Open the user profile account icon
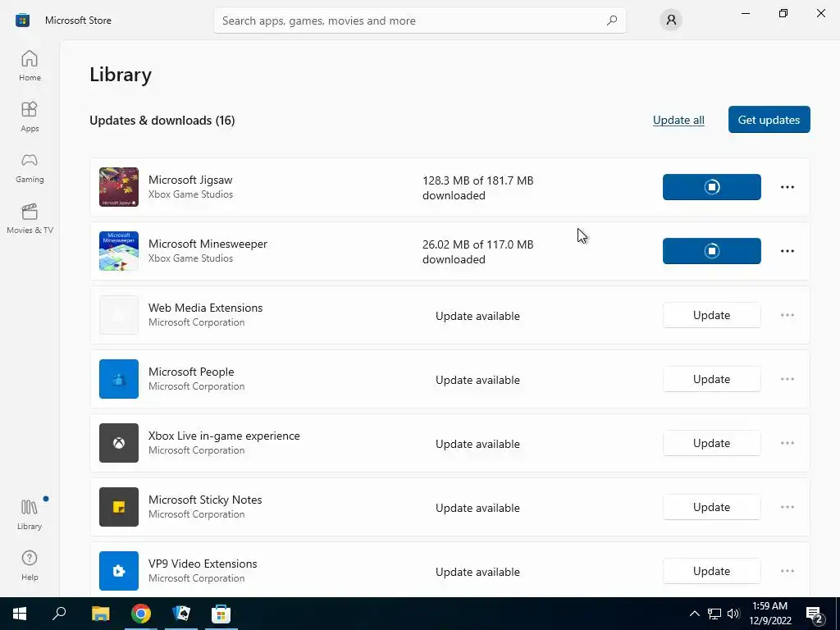Image resolution: width=840 pixels, height=630 pixels. coord(671,21)
